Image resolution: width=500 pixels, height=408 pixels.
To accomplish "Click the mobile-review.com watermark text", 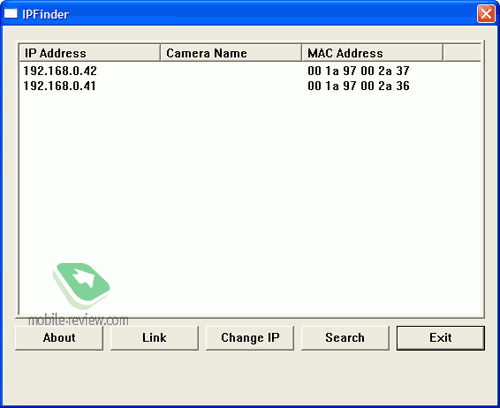I will point(78,320).
